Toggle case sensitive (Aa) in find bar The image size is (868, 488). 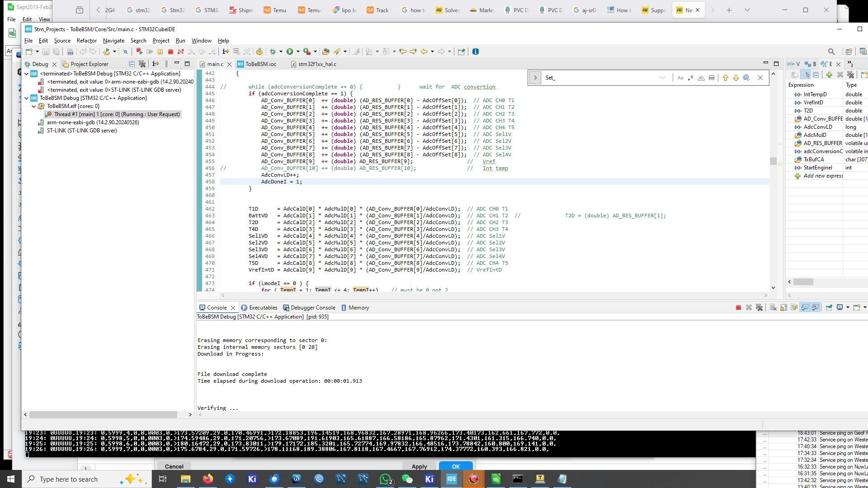click(680, 78)
